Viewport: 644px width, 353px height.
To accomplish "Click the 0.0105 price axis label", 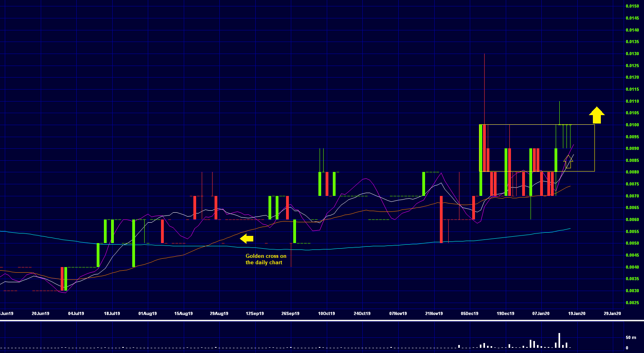I will coord(632,113).
